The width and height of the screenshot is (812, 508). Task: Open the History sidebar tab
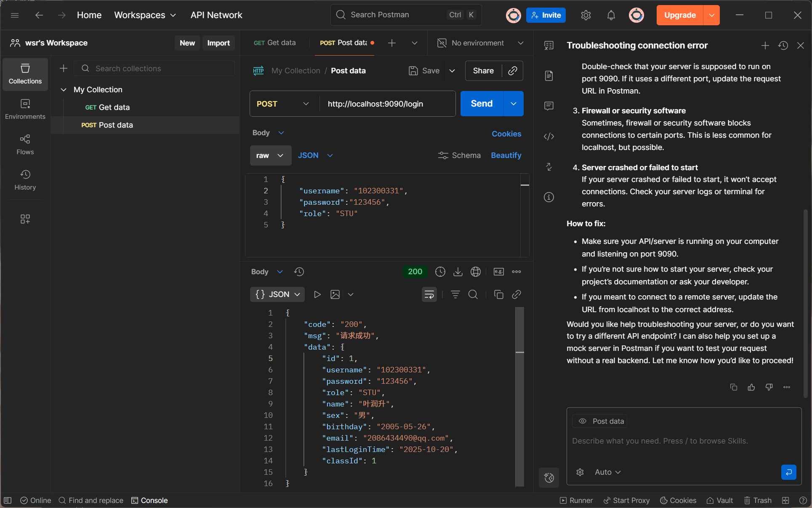click(25, 180)
